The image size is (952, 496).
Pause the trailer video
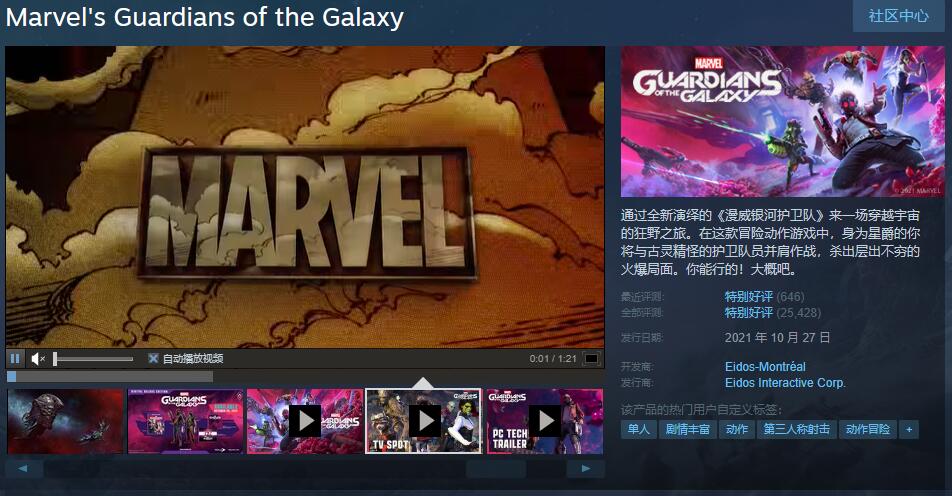click(15, 359)
